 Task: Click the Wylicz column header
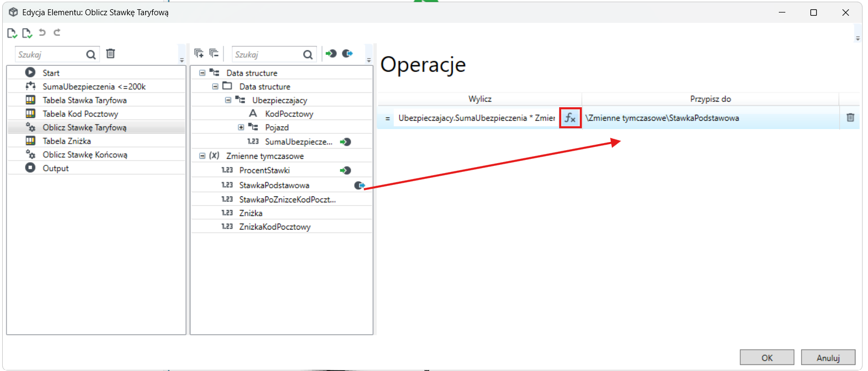[480, 99]
